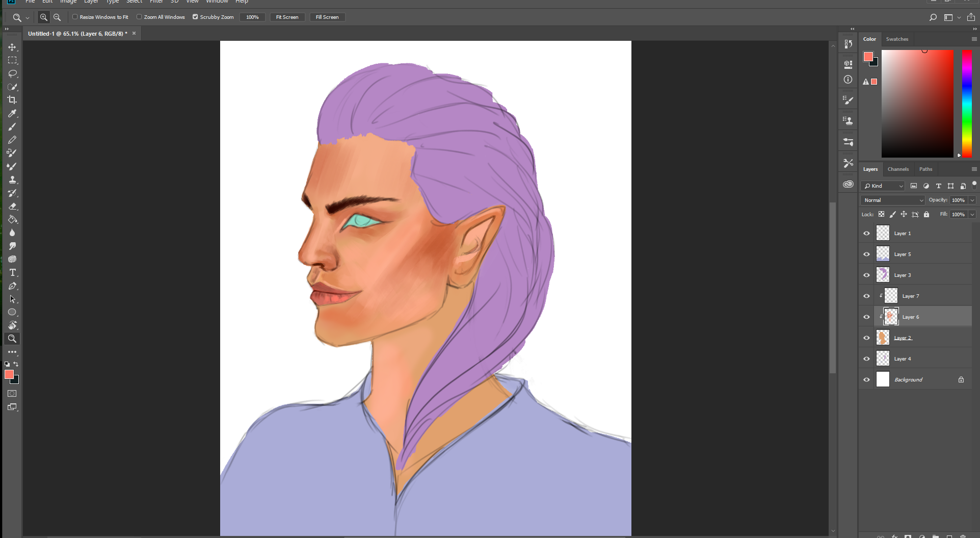Select the Quick Selection tool
The width and height of the screenshot is (980, 538).
12,87
